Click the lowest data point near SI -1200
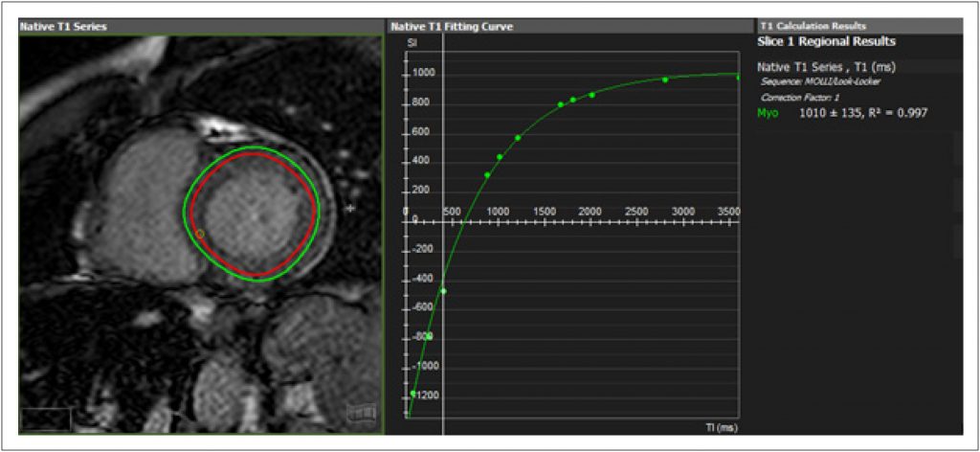 coord(413,394)
